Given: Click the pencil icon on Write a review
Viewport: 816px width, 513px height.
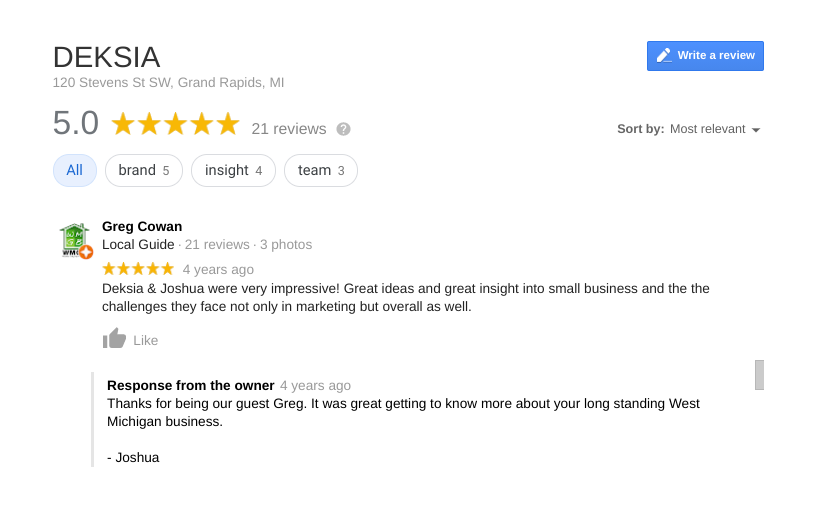Looking at the screenshot, I should [664, 56].
